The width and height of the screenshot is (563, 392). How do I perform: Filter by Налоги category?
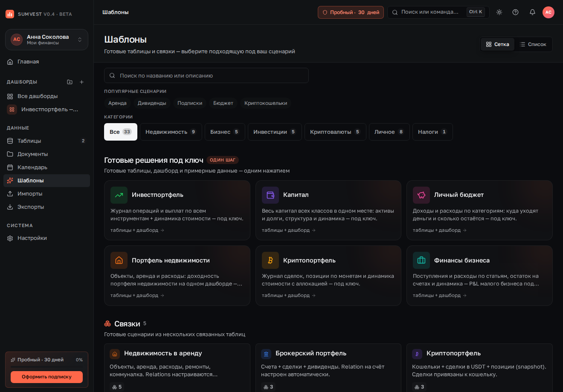click(432, 132)
